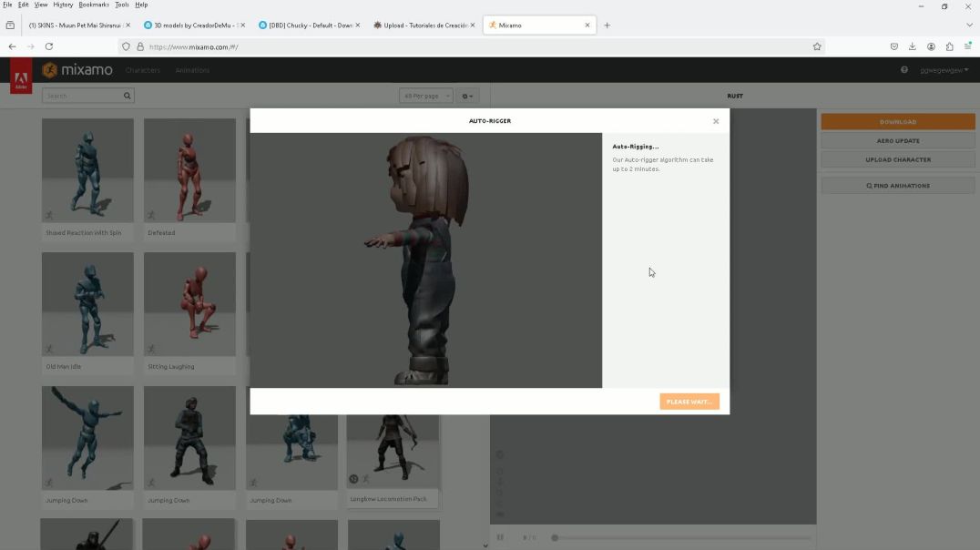Pause the animation preview
Screen dimensions: 980x550
[500, 537]
